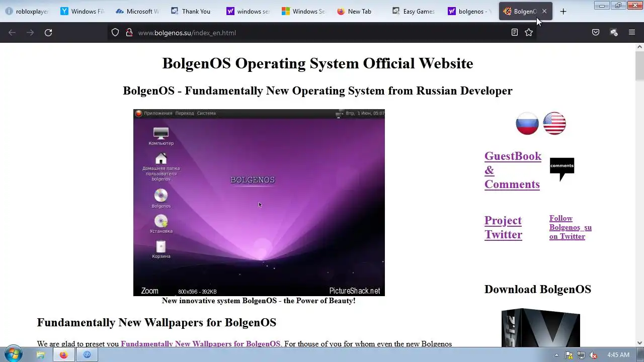
Task: Open Windows Start menu orb
Action: (x=13, y=354)
